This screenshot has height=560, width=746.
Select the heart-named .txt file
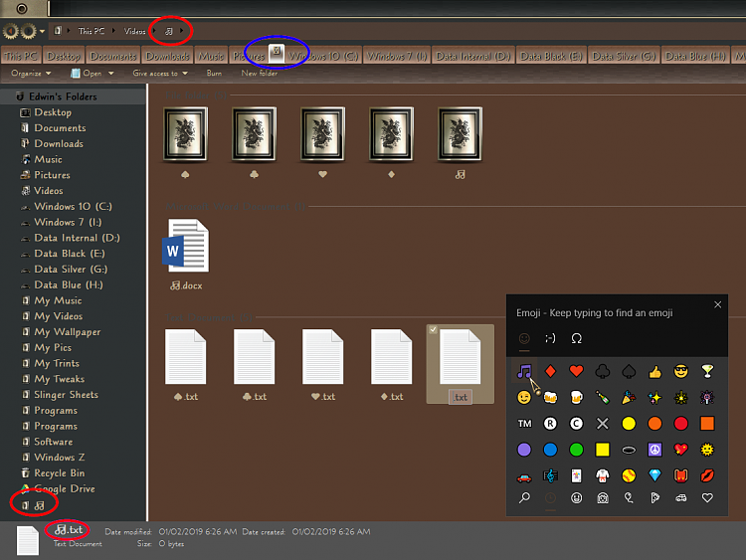(x=322, y=365)
